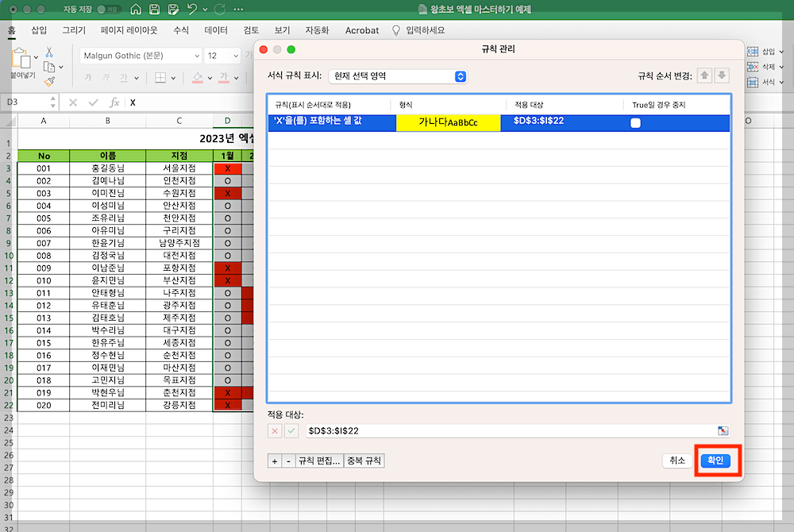Click the 규칙 편집 button
Image resolution: width=794 pixels, height=532 pixels.
tap(319, 461)
